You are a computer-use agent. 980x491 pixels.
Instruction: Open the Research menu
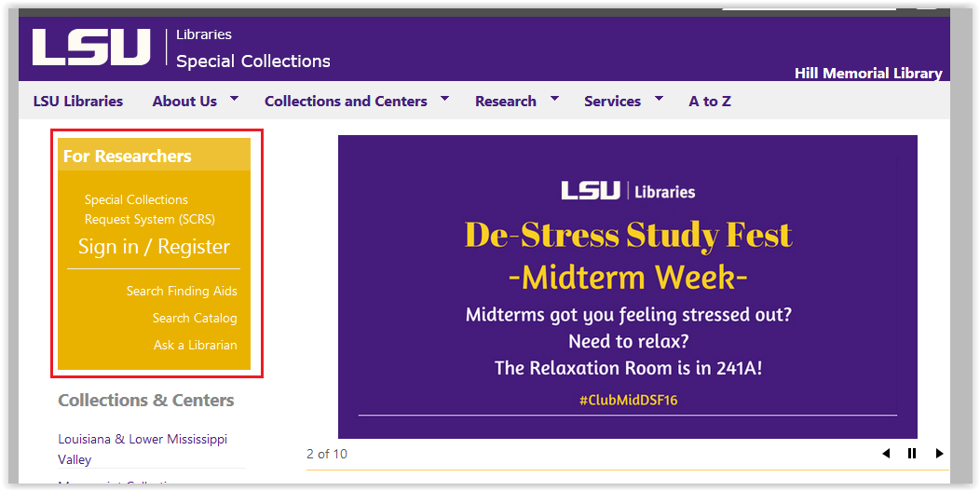coord(506,102)
